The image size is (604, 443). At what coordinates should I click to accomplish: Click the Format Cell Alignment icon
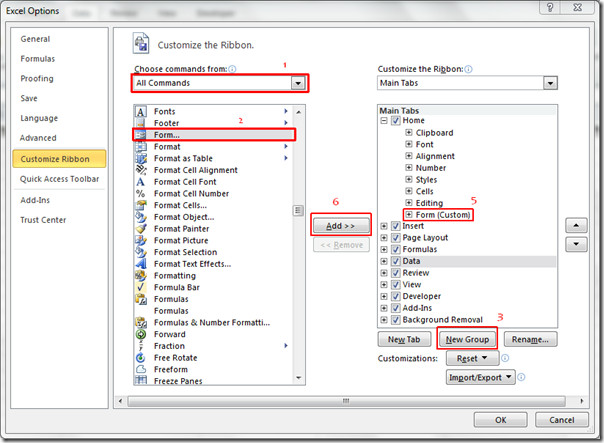tap(141, 170)
